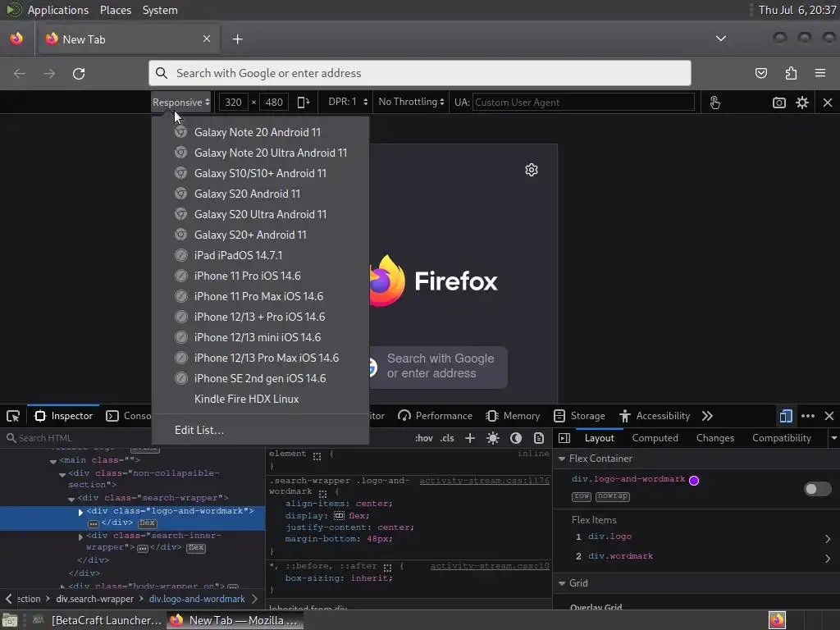Open Firefox View icon
This screenshot has height=630, width=840.
(x=16, y=39)
